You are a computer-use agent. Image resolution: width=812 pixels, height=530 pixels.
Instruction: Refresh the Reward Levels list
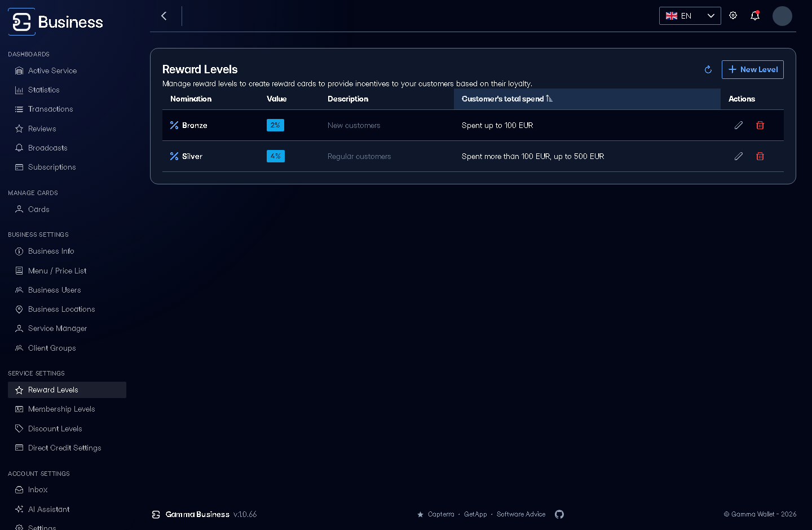708,69
